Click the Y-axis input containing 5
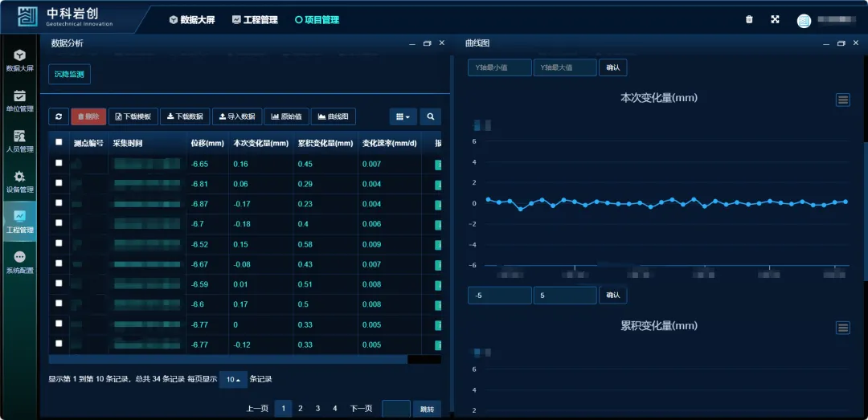The image size is (868, 420). pos(565,295)
